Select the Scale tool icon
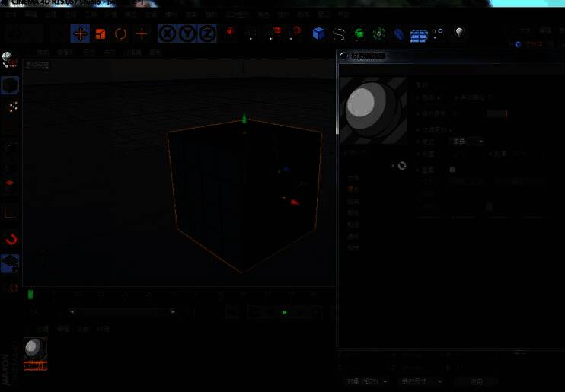 100,33
